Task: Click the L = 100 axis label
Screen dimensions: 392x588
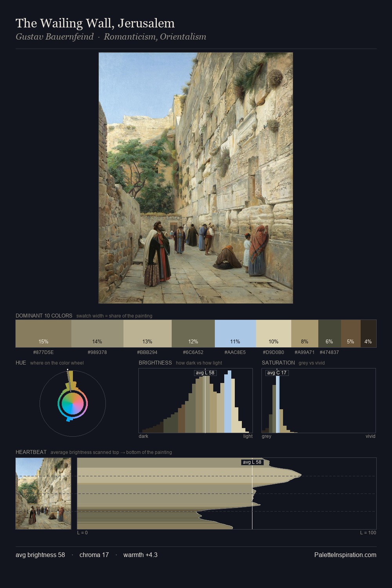Action: point(368,533)
